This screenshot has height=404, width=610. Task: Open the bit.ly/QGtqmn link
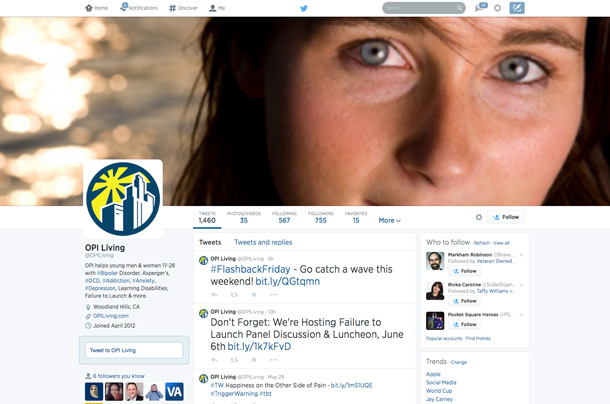285,281
